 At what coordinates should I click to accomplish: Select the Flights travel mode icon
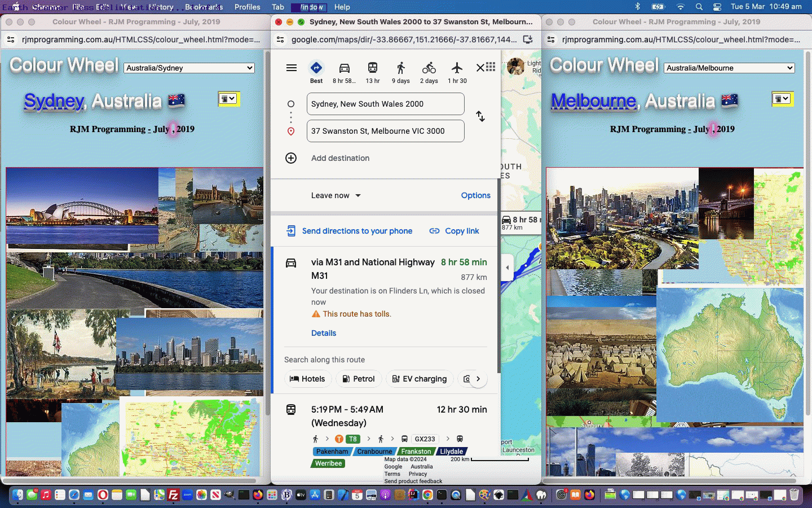[x=457, y=68]
